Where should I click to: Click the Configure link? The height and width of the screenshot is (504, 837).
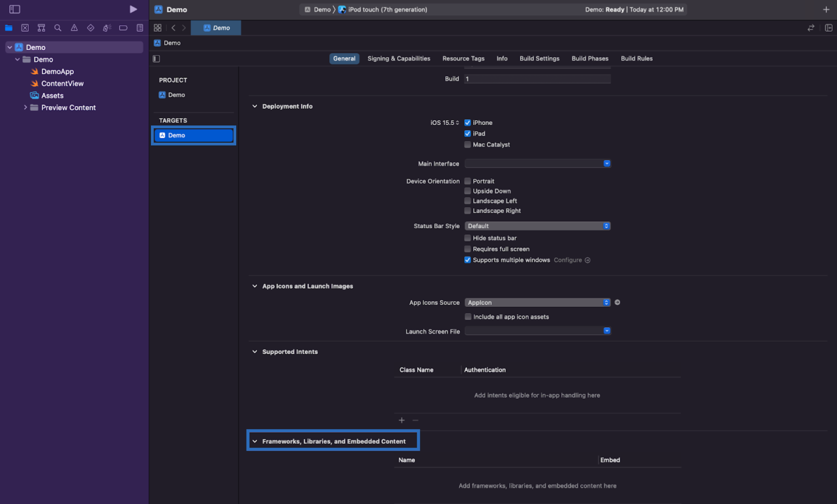click(568, 260)
